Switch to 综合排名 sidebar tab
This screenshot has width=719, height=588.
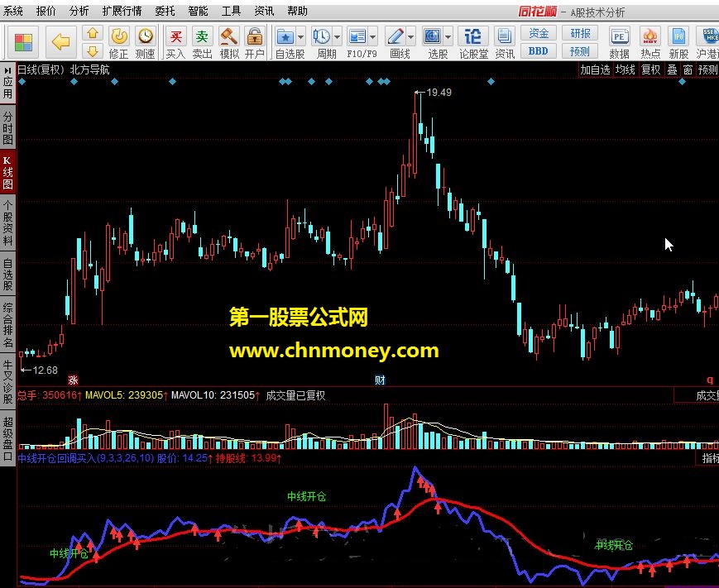point(7,325)
